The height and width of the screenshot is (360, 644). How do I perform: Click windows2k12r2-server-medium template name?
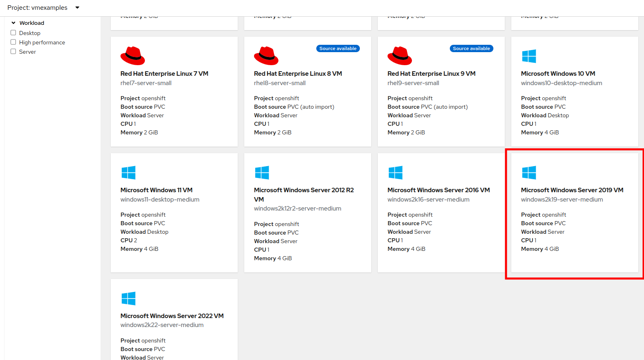(298, 209)
